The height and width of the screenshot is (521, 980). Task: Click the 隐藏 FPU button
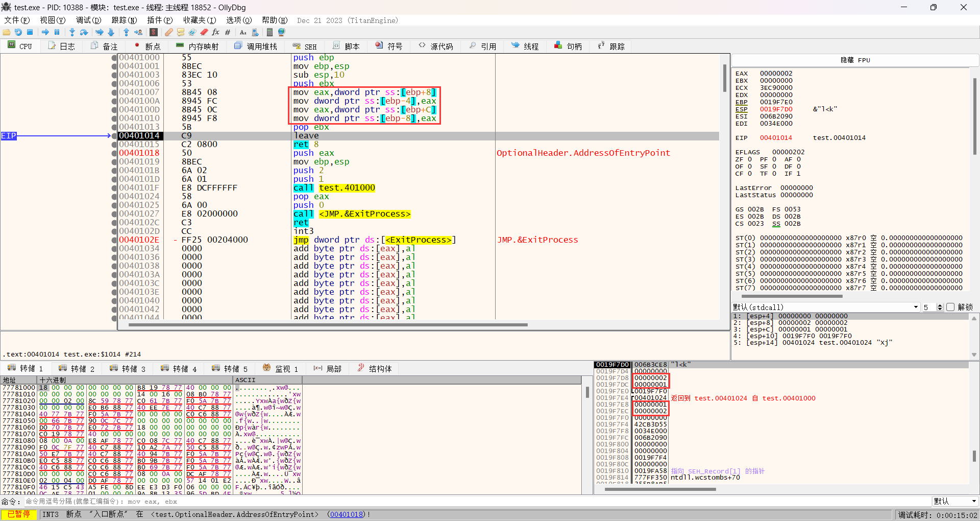[855, 60]
